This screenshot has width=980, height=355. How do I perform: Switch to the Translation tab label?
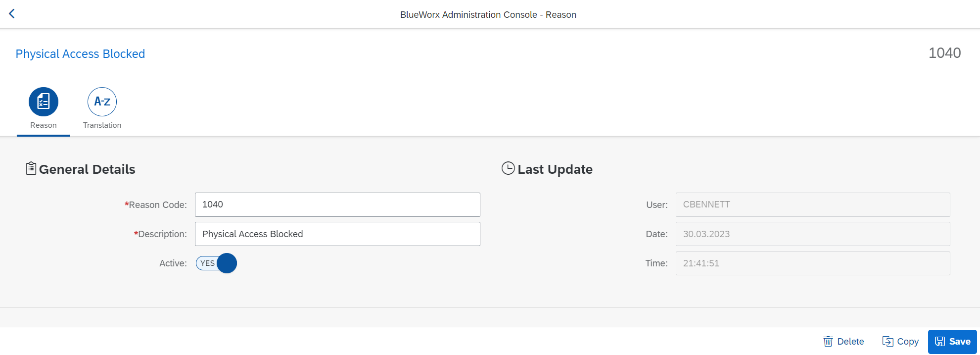point(102,125)
